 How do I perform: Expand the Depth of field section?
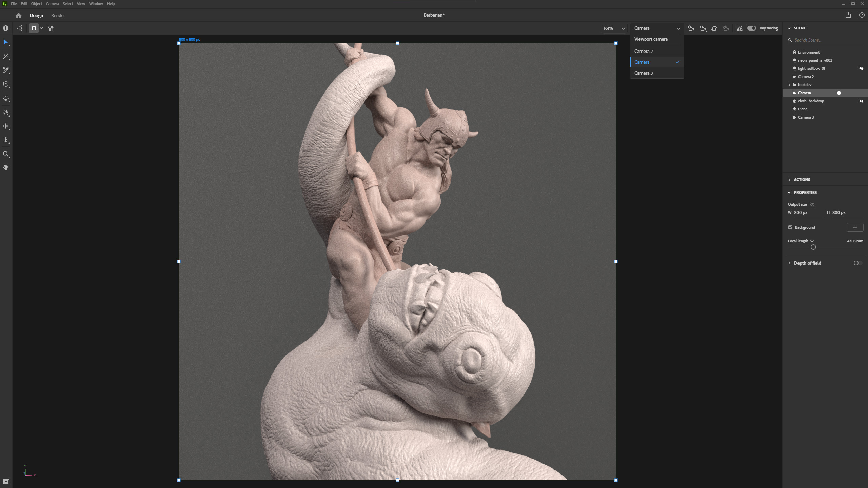pyautogui.click(x=790, y=263)
